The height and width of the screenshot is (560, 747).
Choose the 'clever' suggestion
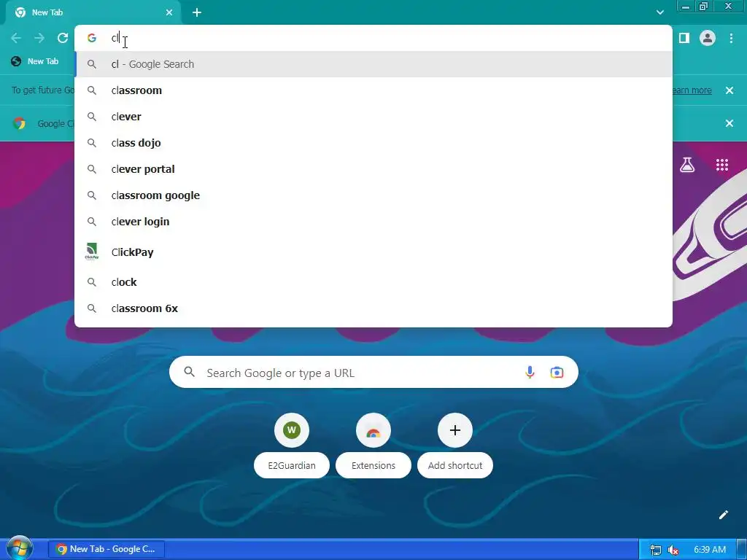point(373,117)
